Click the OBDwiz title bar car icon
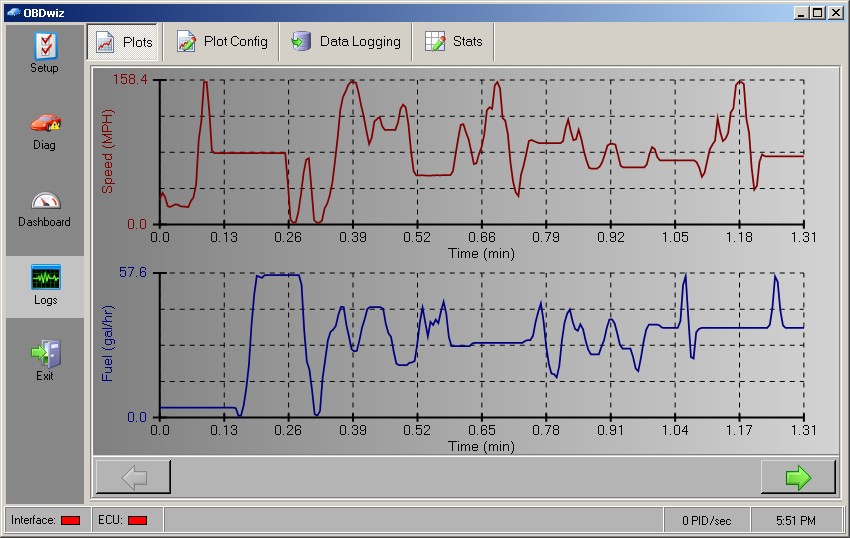 14,12
